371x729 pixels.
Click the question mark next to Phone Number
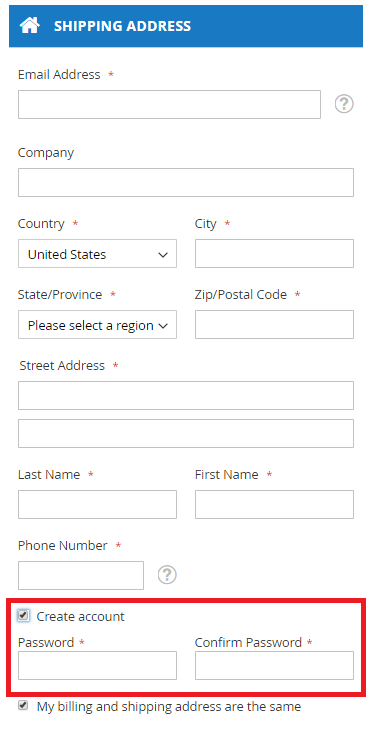[x=167, y=575]
